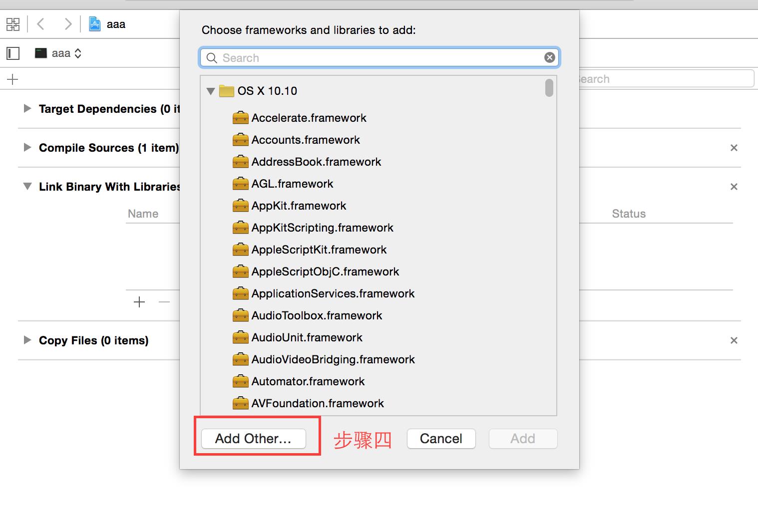Open the related items grid icon
758x532 pixels.
pos(13,24)
